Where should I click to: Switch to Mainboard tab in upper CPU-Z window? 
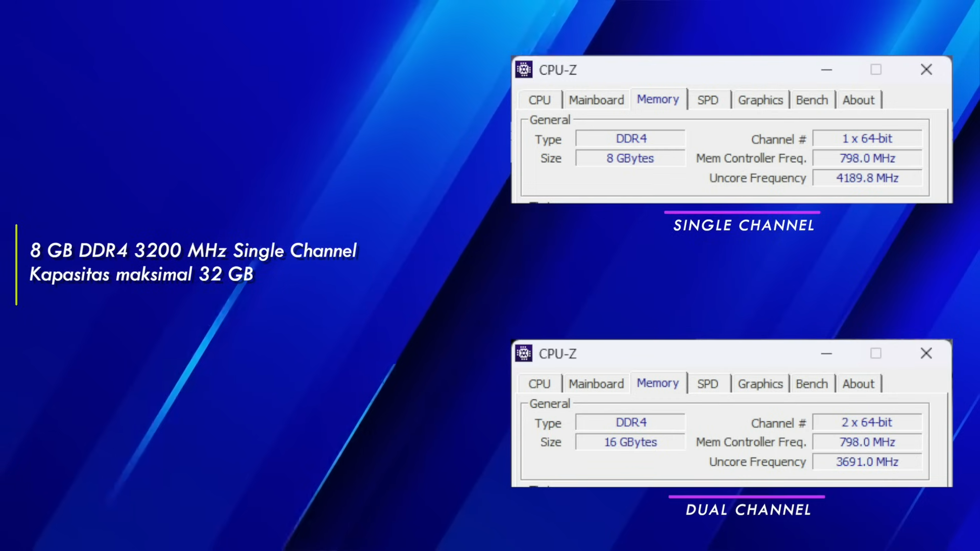tap(596, 100)
